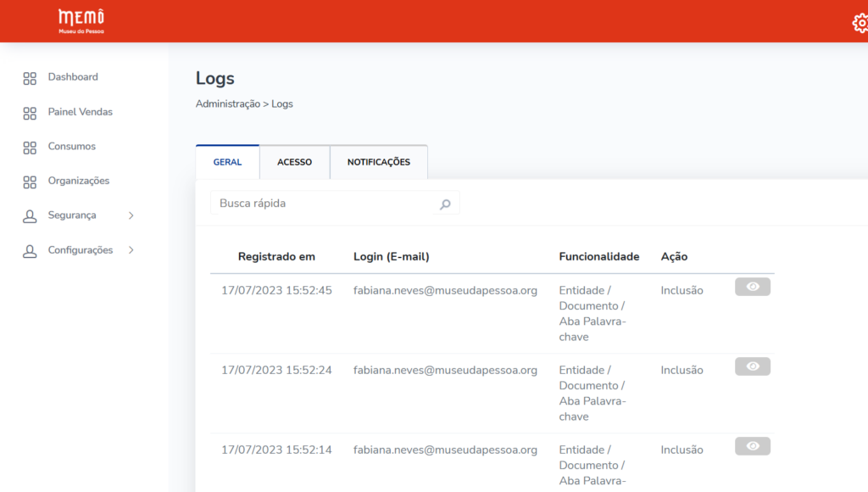Switch to the Notificações tab
The image size is (868, 492).
(x=378, y=162)
